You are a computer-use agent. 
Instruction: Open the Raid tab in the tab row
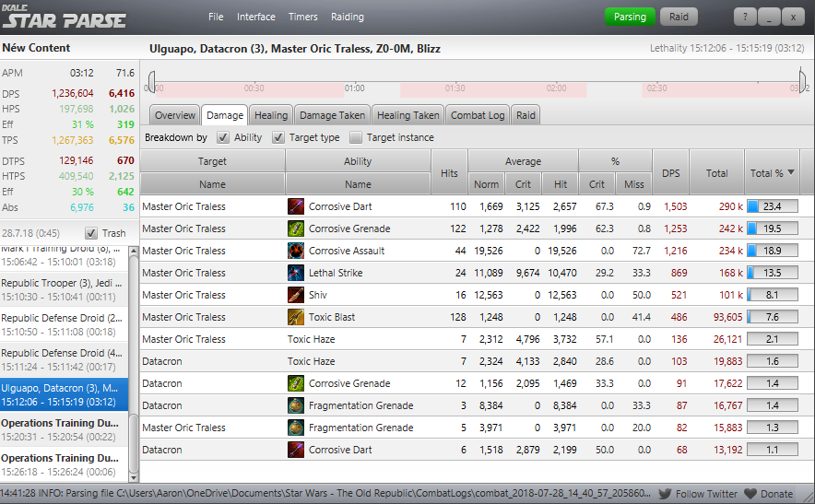click(526, 115)
